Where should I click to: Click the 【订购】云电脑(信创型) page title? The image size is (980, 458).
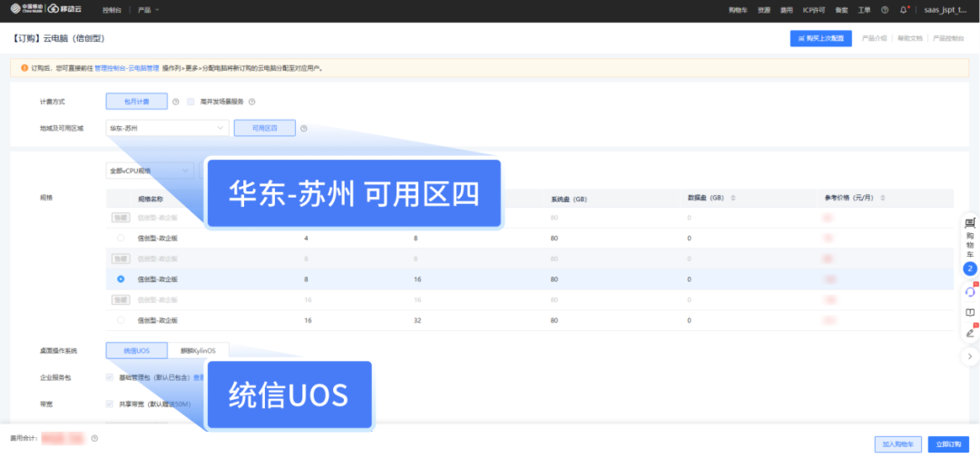point(58,39)
